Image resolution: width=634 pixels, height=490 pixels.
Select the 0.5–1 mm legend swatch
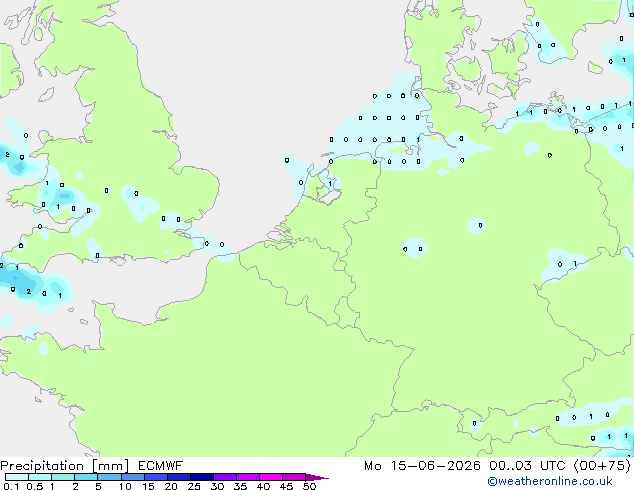coord(40,477)
